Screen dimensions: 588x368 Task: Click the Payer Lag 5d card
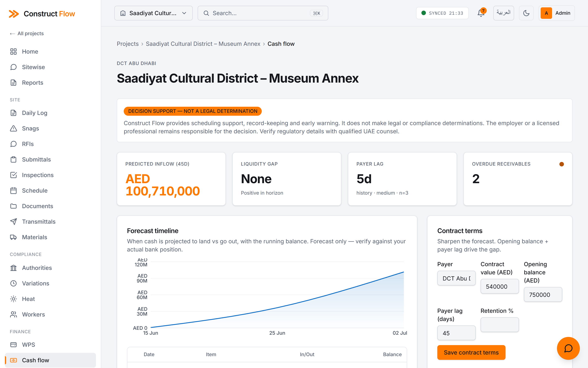click(402, 179)
